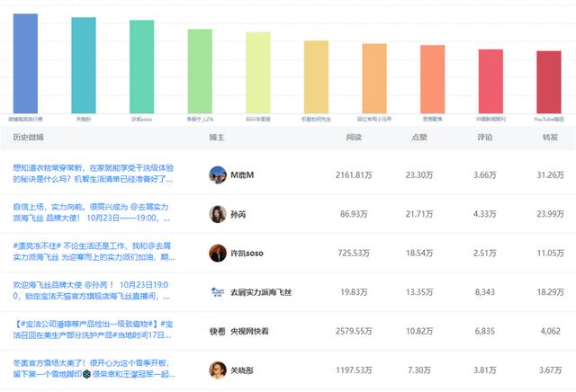Click the 央视网快看 account logo
This screenshot has width=576, height=392.
(217, 331)
